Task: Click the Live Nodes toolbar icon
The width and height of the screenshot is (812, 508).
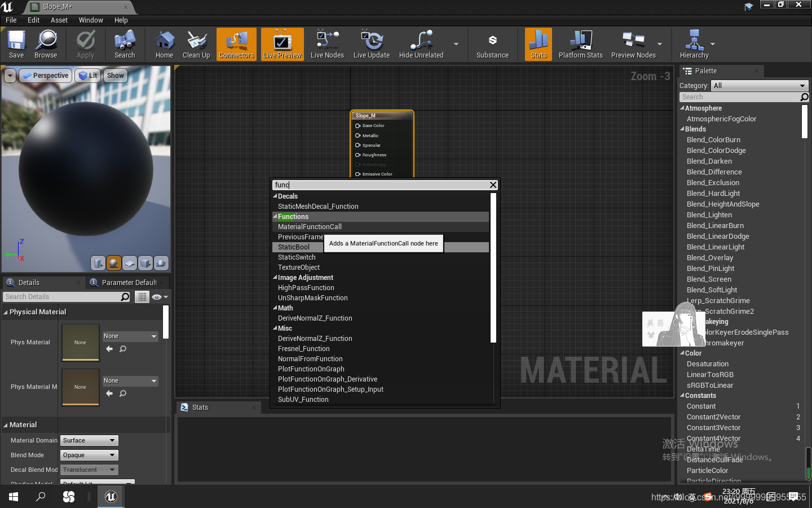Action: pyautogui.click(x=327, y=44)
